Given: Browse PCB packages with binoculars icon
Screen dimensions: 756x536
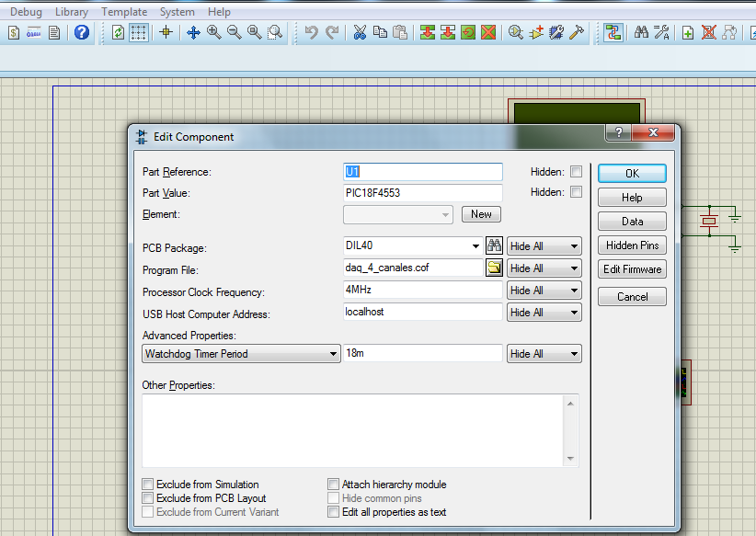Looking at the screenshot, I should (494, 245).
